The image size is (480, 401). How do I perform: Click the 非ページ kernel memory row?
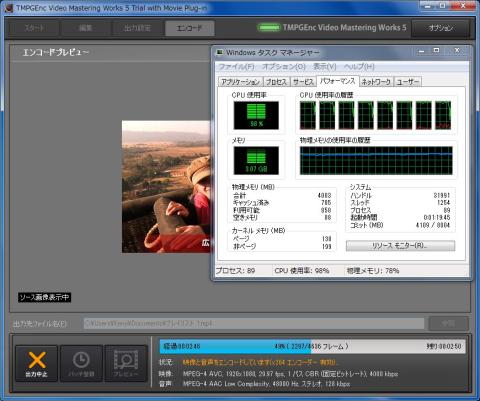click(x=282, y=247)
